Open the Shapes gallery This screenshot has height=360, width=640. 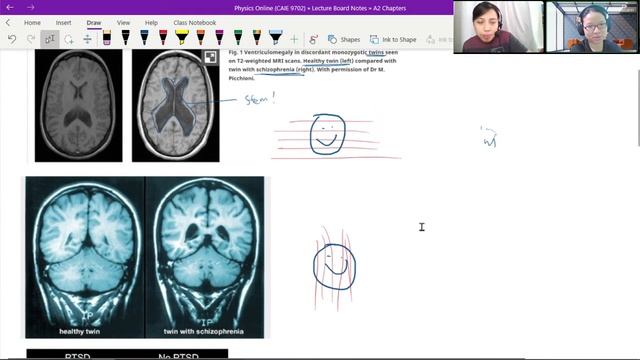[x=344, y=39]
